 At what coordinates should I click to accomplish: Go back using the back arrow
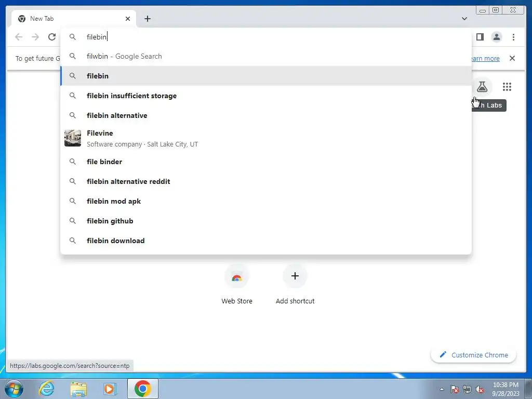pyautogui.click(x=19, y=37)
